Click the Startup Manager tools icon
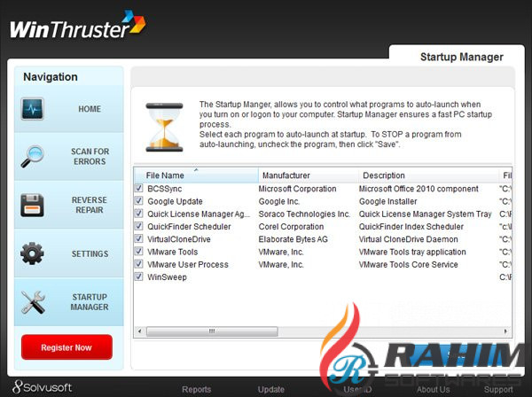Viewport: 532px width, 397px height. [33, 302]
